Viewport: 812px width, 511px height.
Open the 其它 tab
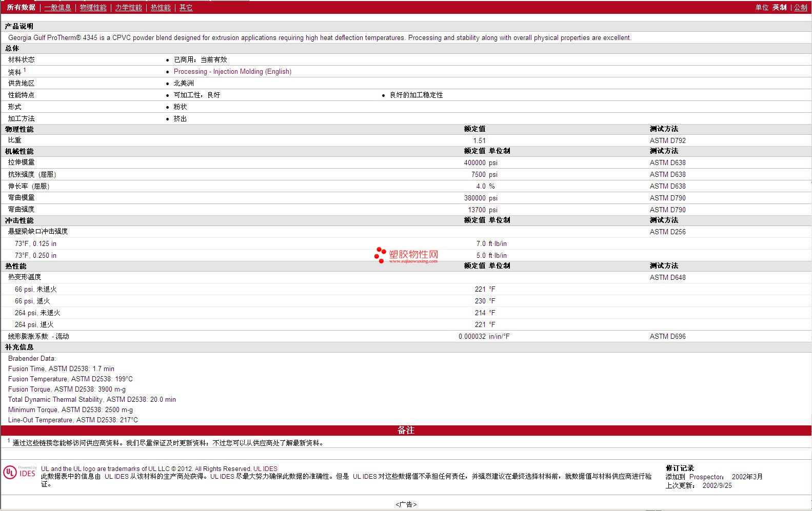click(186, 8)
